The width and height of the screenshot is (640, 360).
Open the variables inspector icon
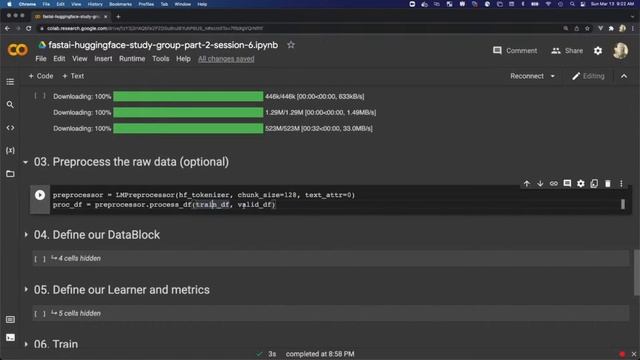[10, 151]
